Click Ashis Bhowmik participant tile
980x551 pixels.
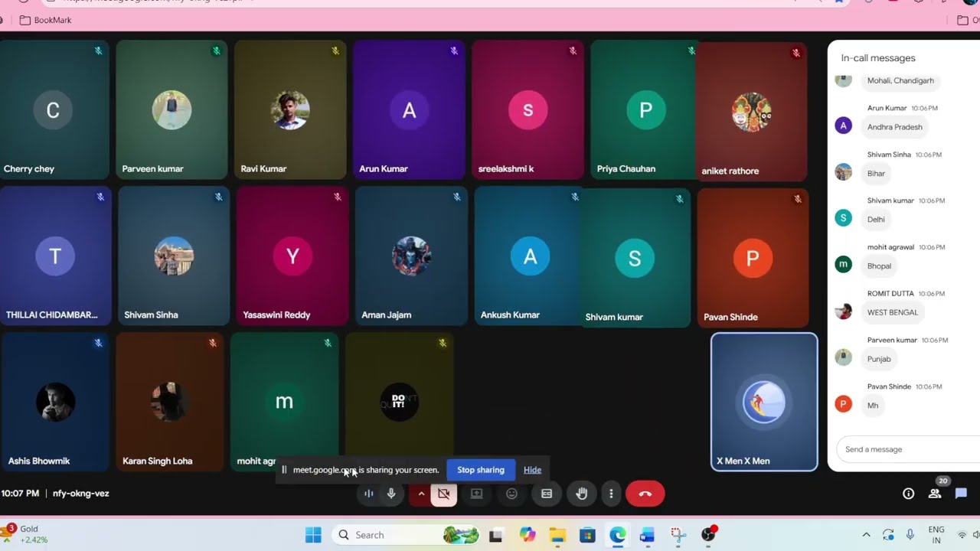[55, 402]
